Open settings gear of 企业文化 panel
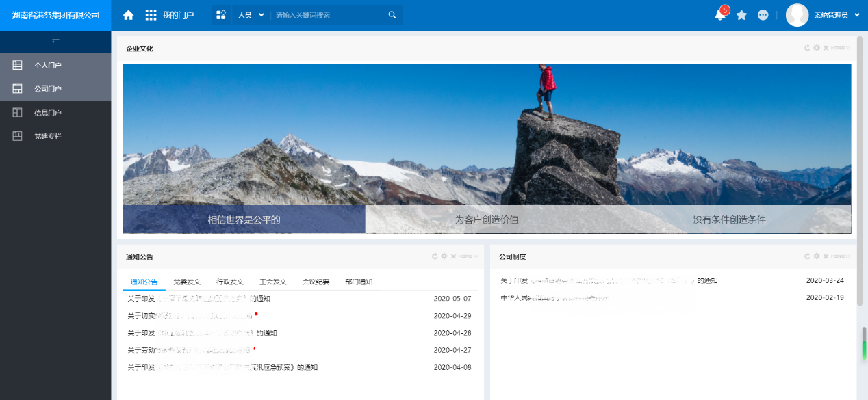 [816, 48]
